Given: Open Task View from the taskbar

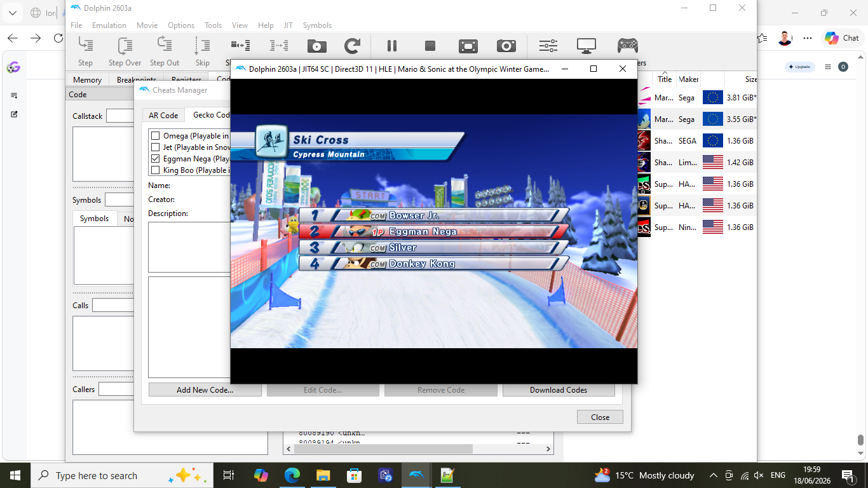Looking at the screenshot, I should (229, 475).
